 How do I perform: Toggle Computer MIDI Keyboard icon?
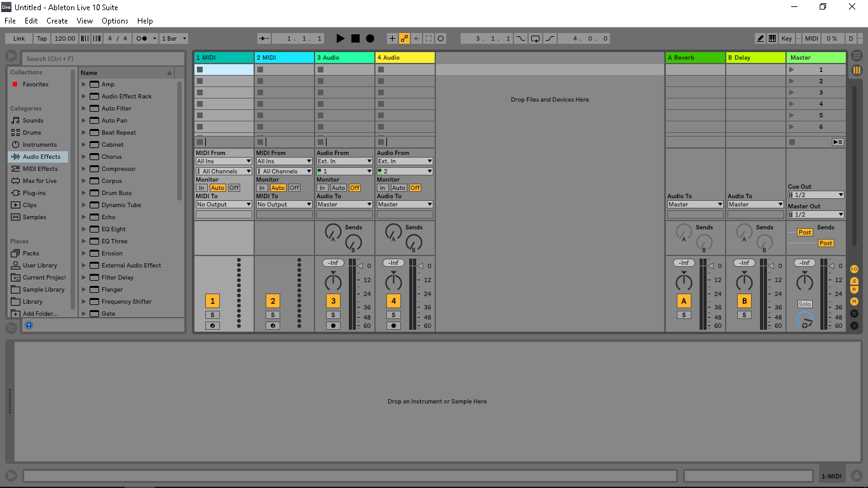point(772,38)
